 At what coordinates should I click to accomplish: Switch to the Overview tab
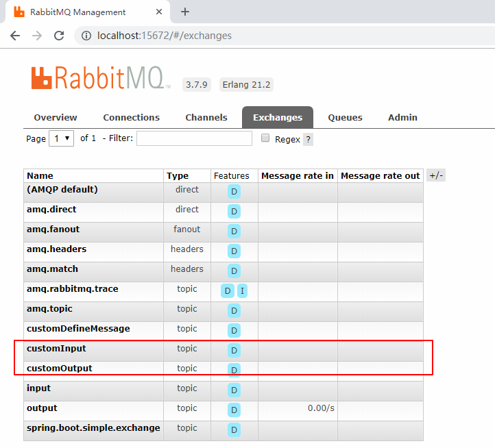[56, 117]
